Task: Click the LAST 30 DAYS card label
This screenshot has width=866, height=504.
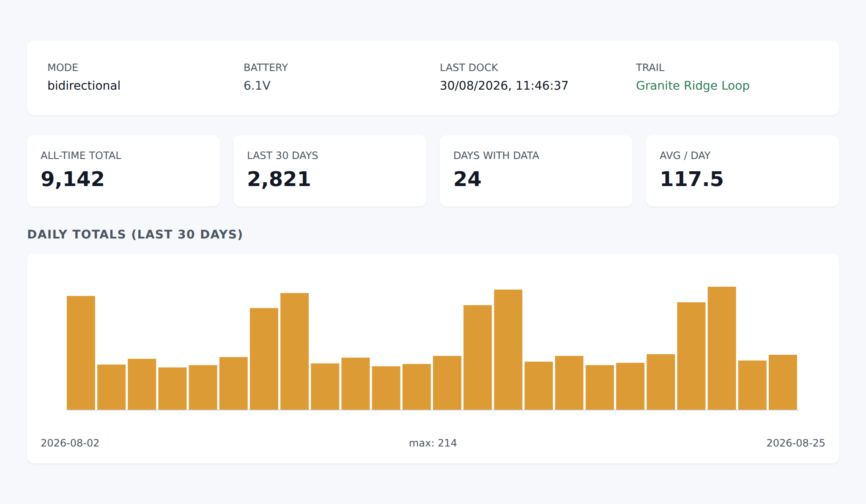Action: [282, 156]
